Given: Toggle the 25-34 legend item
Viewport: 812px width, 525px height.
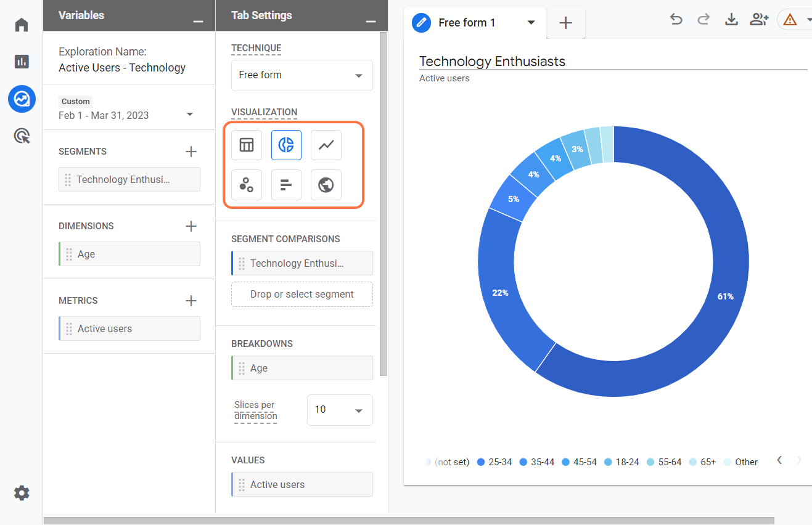Looking at the screenshot, I should [494, 462].
